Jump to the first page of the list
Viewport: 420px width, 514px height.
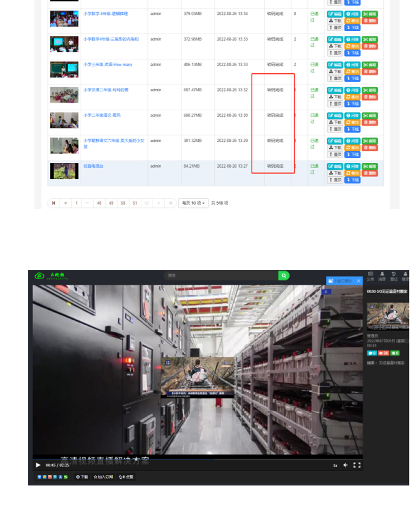pos(54,203)
